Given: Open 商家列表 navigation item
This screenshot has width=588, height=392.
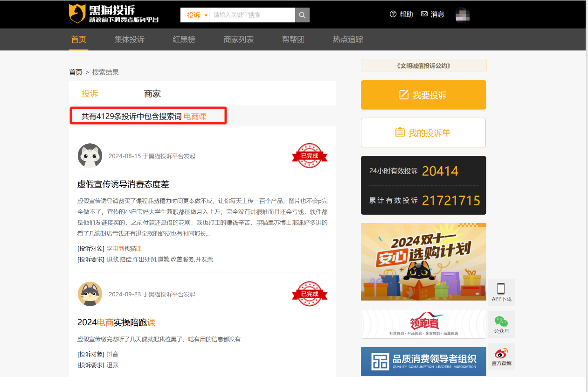Looking at the screenshot, I should pyautogui.click(x=239, y=40).
